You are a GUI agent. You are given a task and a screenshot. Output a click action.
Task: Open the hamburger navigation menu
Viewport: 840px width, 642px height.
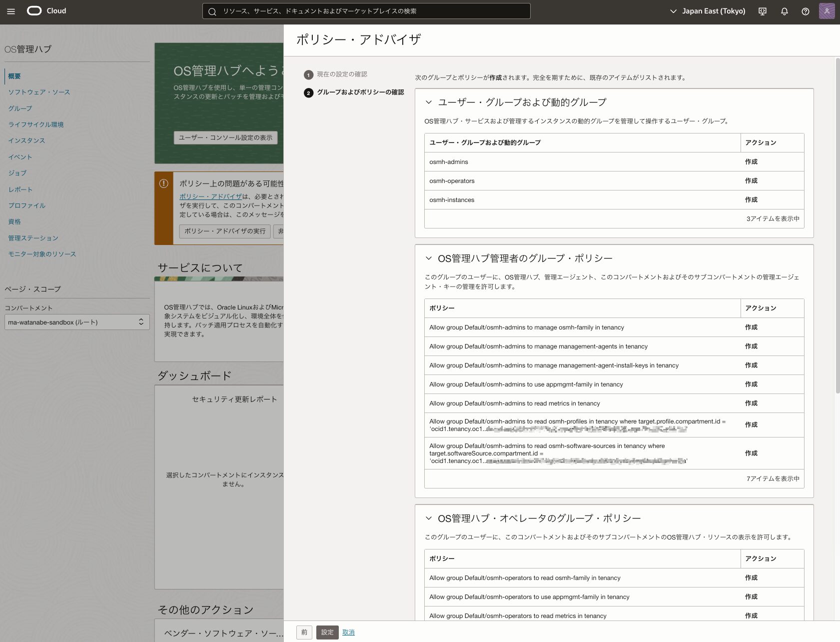coord(11,11)
